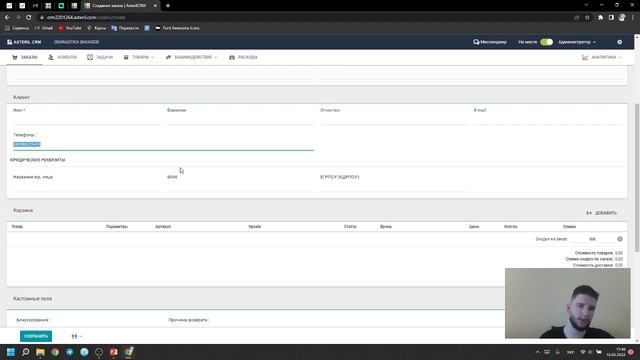The height and width of the screenshot is (360, 640).
Task: Click the webcam video thumbnail
Action: (x=567, y=303)
